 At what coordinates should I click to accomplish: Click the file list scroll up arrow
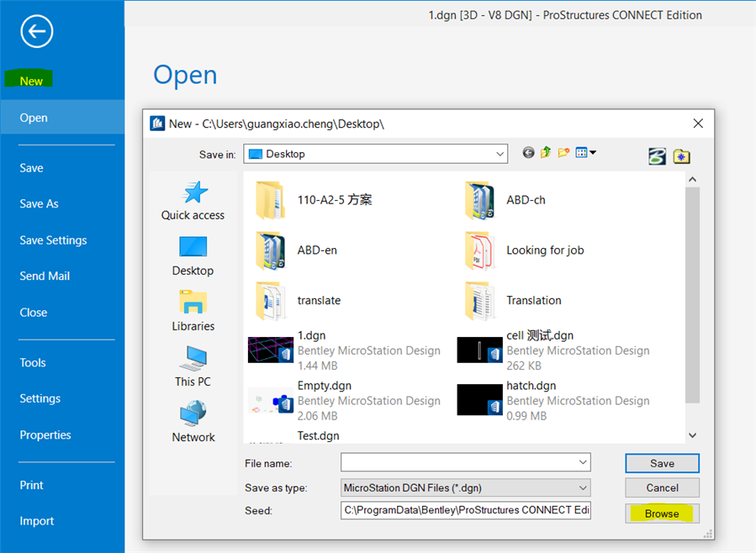692,179
